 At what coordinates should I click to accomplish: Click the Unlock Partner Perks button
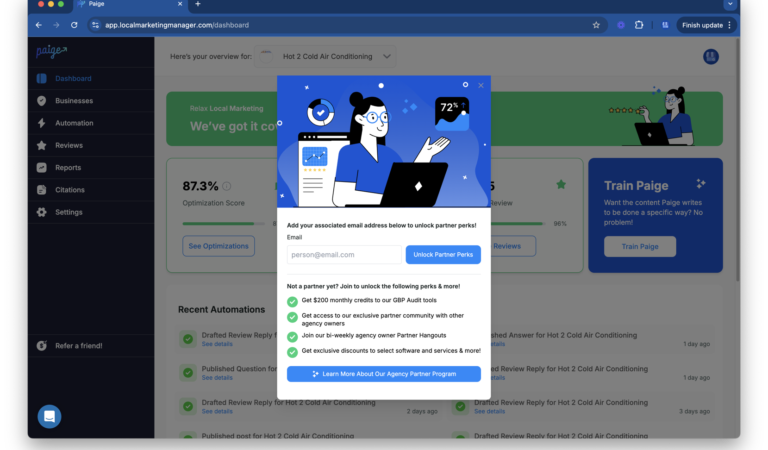pos(443,255)
